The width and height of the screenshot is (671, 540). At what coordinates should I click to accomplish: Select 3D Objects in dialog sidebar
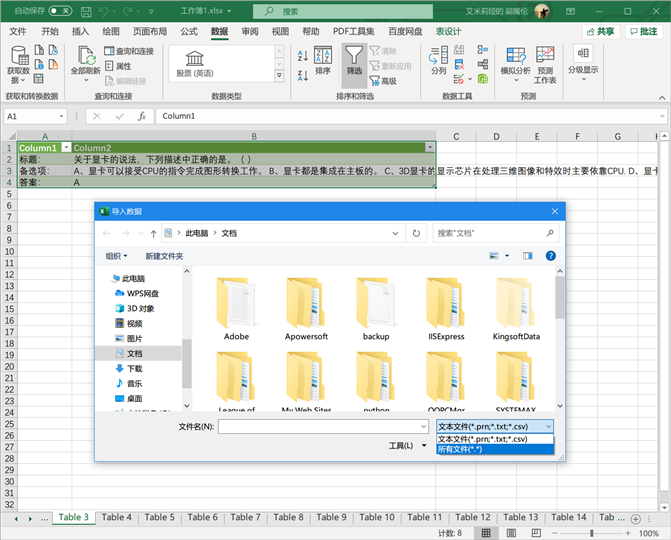pyautogui.click(x=135, y=308)
